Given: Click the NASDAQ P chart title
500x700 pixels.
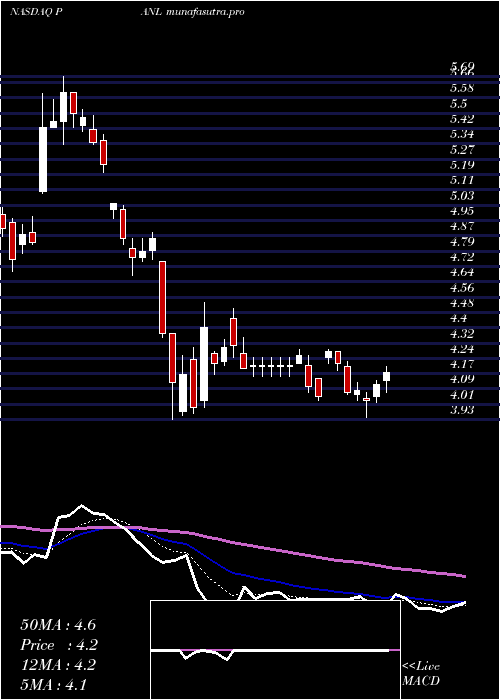Looking at the screenshot, I should (36, 12).
